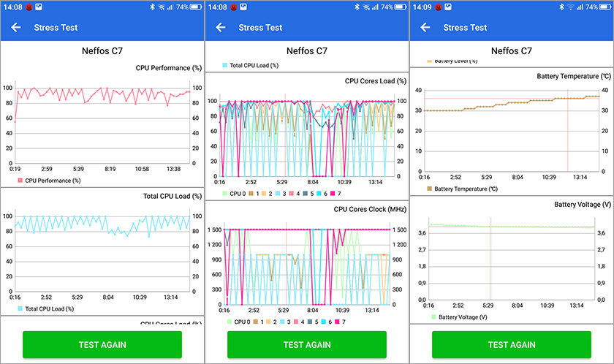Tap Total CPU Load (%) legend swatch on left screen
The width and height of the screenshot is (614, 364).
pyautogui.click(x=20, y=308)
